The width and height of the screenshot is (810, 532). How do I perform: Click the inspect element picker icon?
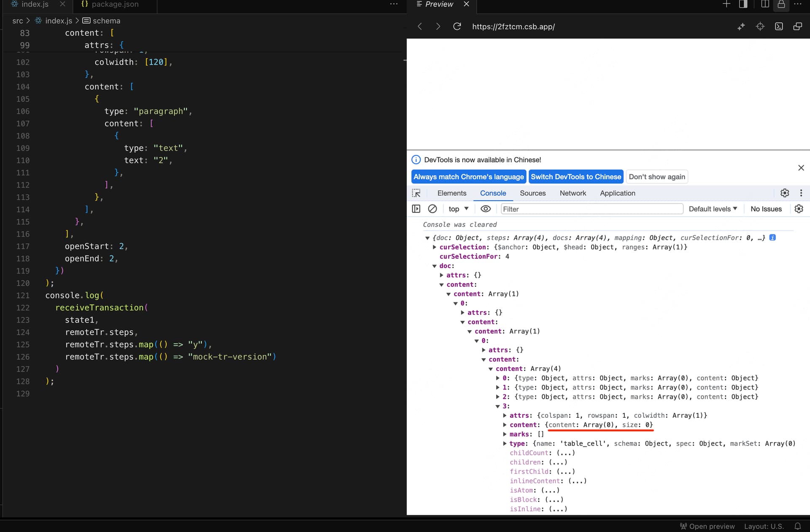[416, 193]
